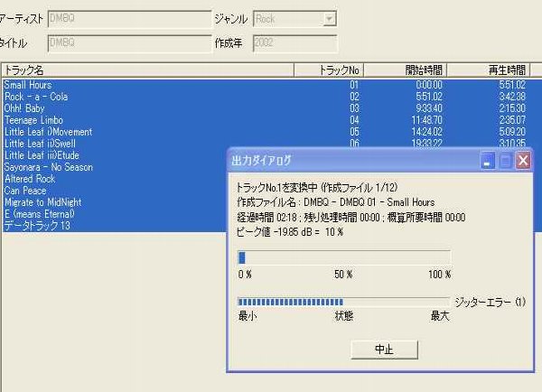
Task: Sort by the トラックNo column header
Action: tap(340, 70)
